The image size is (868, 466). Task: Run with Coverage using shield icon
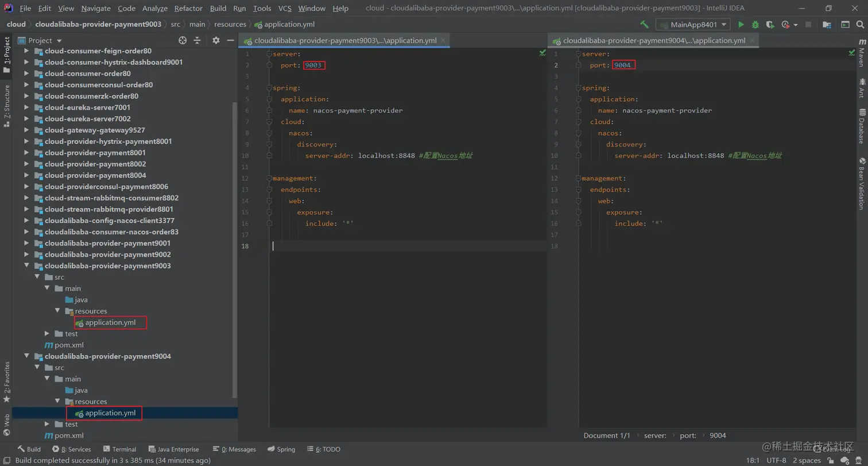(x=769, y=25)
